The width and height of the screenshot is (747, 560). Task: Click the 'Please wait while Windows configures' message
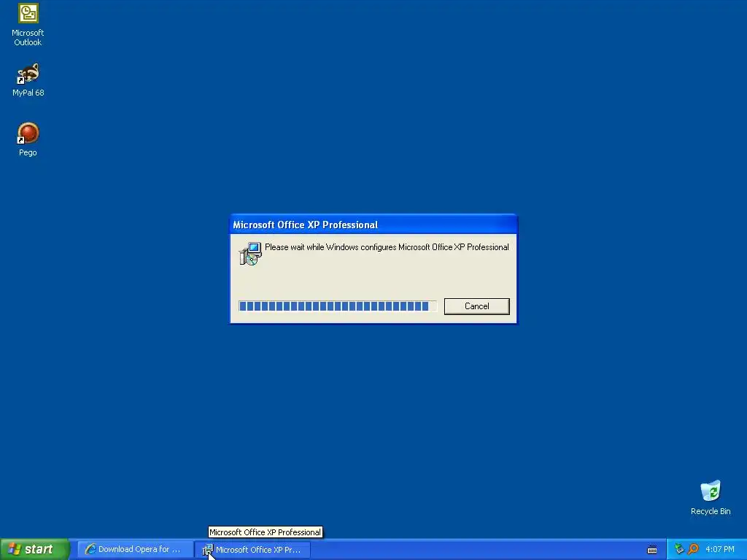(x=387, y=247)
